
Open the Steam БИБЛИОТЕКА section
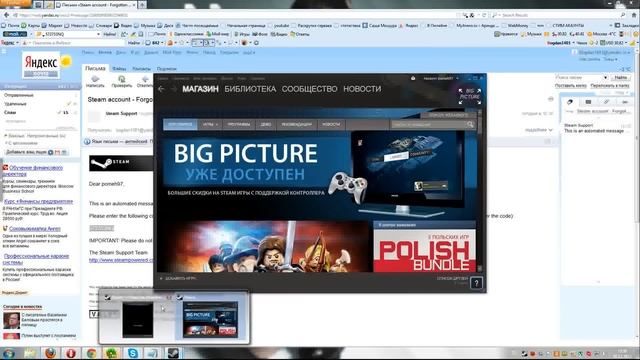click(250, 89)
